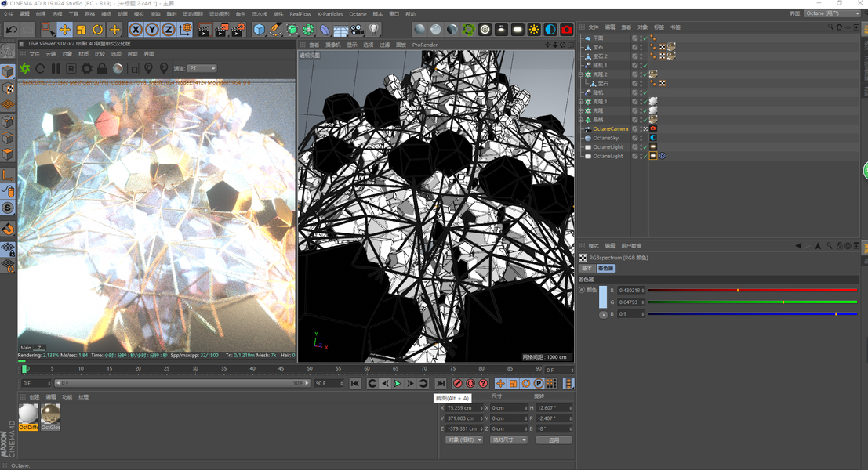Click pick focus icon in Live Viewer
Image resolution: width=868 pixels, height=470 pixels.
click(x=148, y=69)
